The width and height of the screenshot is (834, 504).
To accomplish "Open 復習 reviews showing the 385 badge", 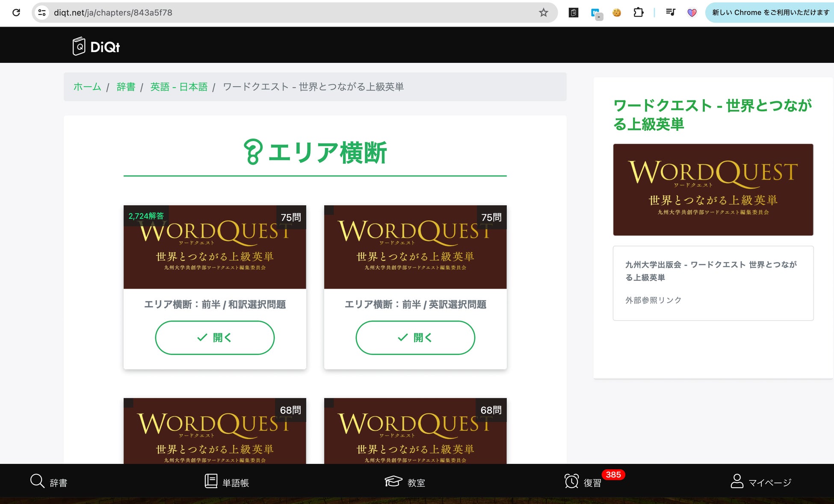I will coord(583,482).
